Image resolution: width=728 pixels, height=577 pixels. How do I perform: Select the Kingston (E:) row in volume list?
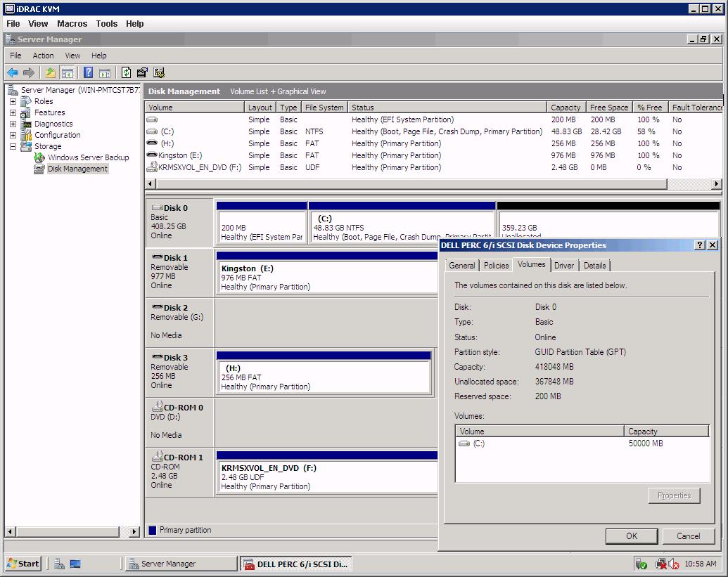pyautogui.click(x=433, y=155)
